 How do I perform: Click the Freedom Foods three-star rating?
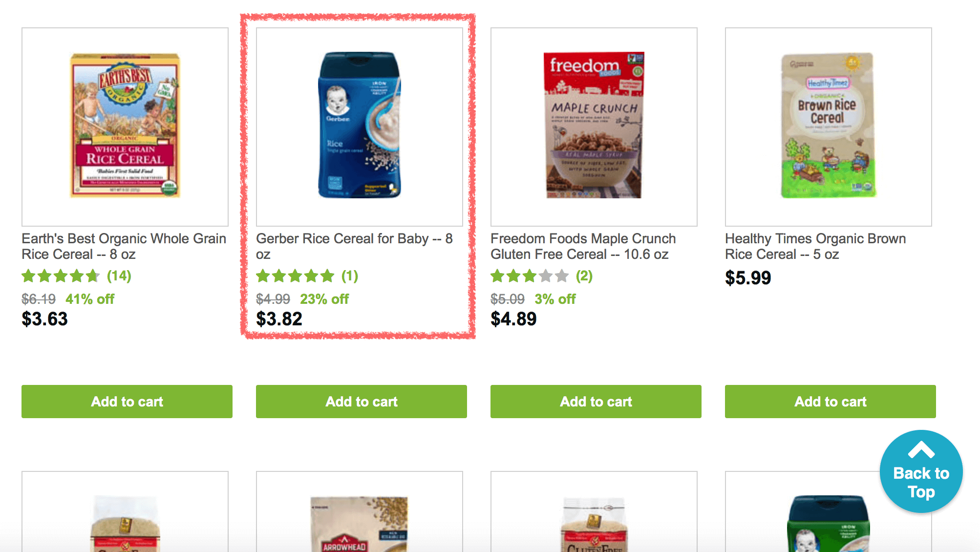point(530,276)
